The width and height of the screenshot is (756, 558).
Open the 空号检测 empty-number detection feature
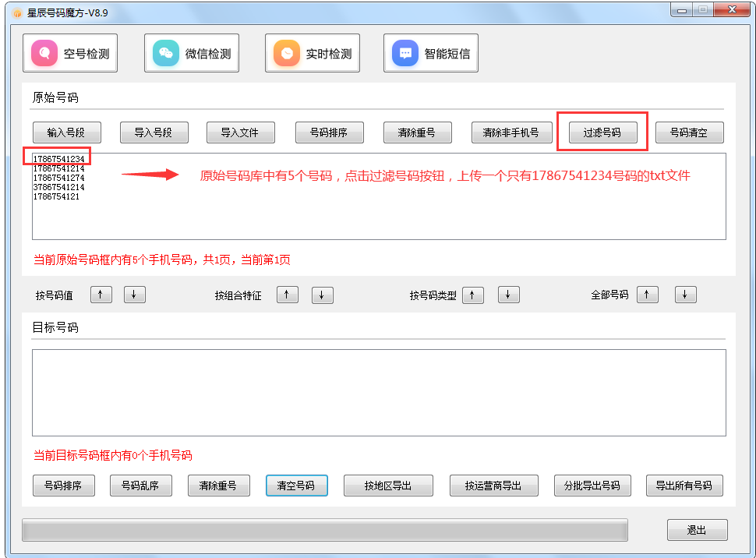coord(70,52)
